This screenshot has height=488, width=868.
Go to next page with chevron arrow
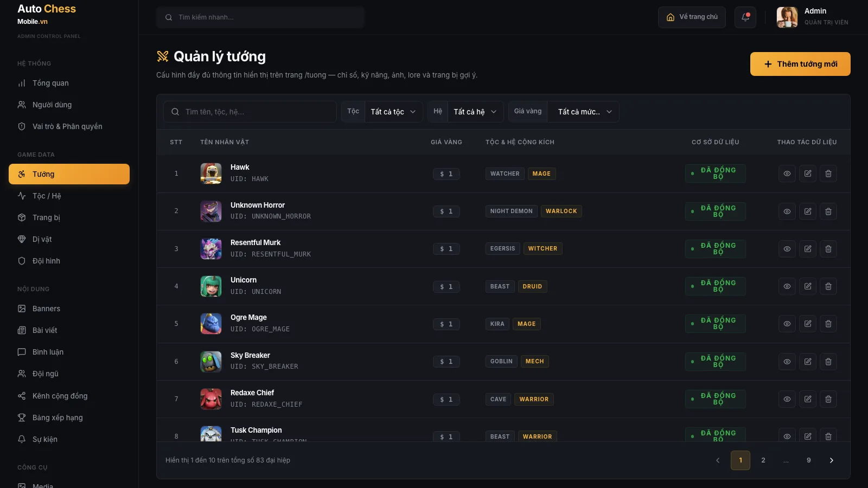(832, 460)
